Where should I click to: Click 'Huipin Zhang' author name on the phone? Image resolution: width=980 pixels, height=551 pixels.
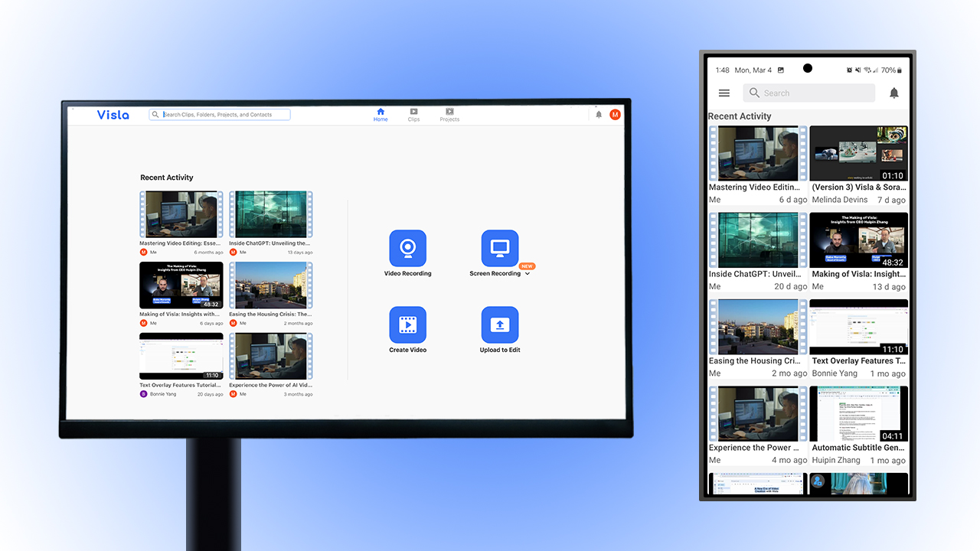pos(836,461)
